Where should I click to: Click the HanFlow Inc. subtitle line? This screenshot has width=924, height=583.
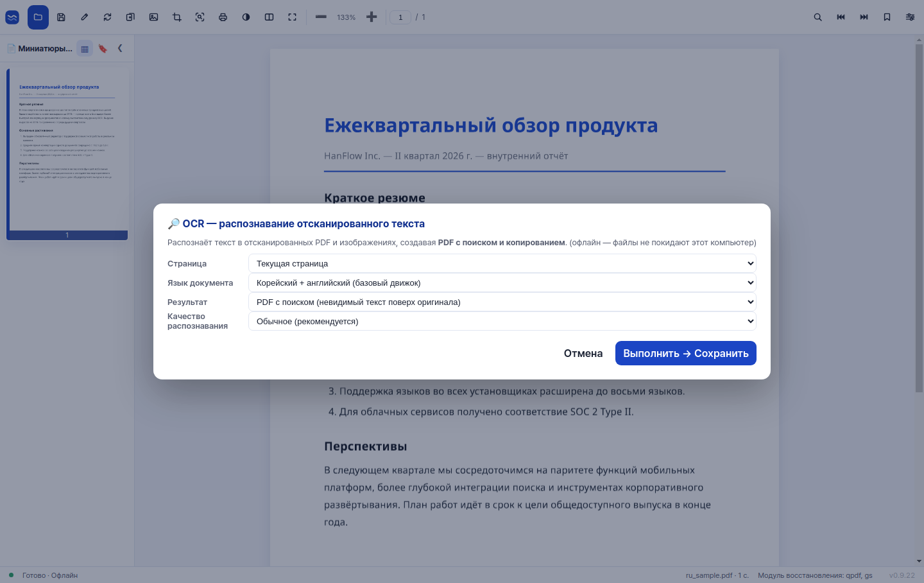tap(446, 156)
